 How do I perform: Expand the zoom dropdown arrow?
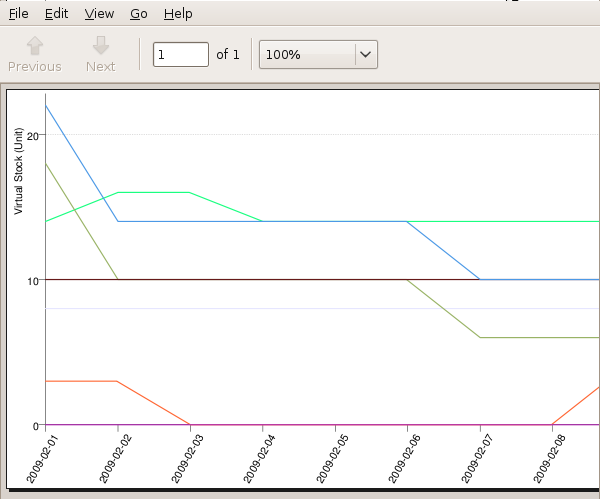pyautogui.click(x=366, y=54)
